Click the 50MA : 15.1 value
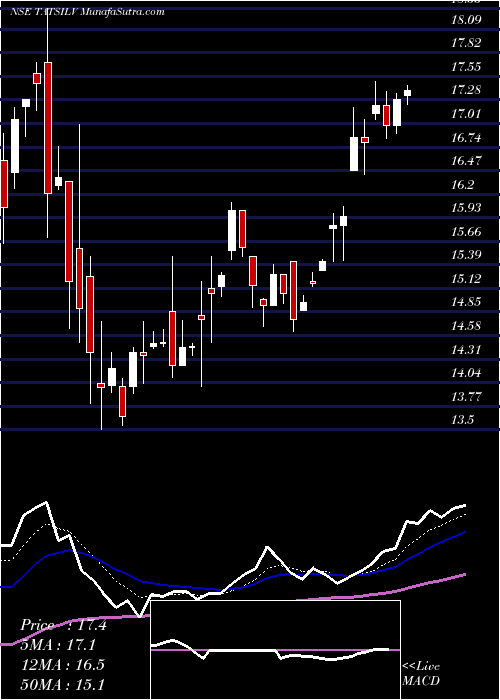 (62, 684)
